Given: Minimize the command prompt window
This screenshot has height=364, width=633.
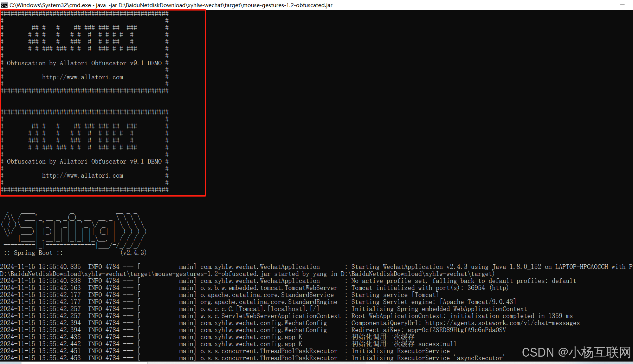Looking at the screenshot, I should point(622,5).
